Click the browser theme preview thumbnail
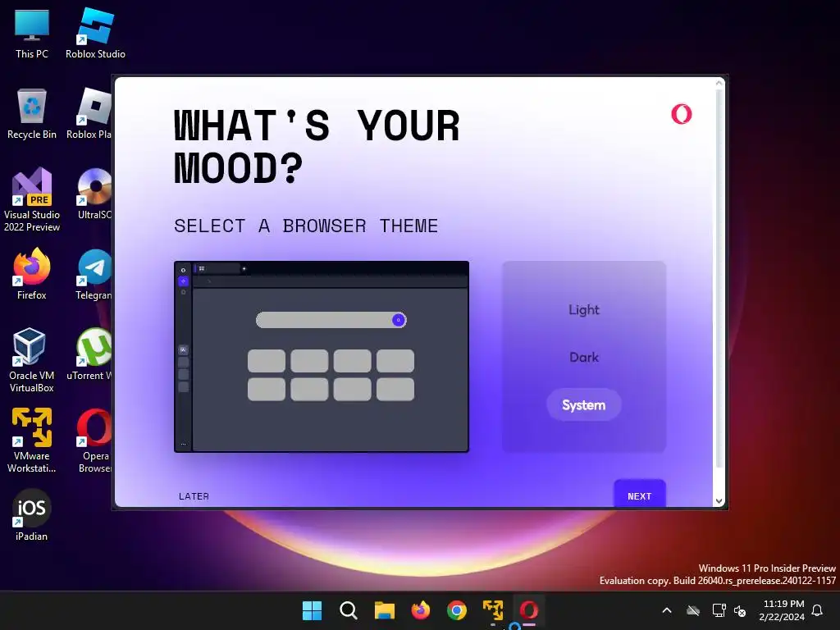The width and height of the screenshot is (840, 630). [322, 357]
